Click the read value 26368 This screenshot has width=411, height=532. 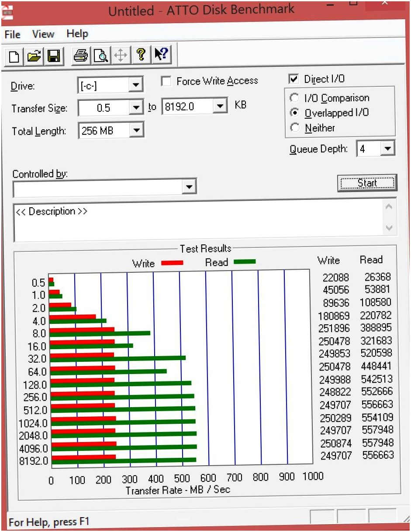[378, 277]
